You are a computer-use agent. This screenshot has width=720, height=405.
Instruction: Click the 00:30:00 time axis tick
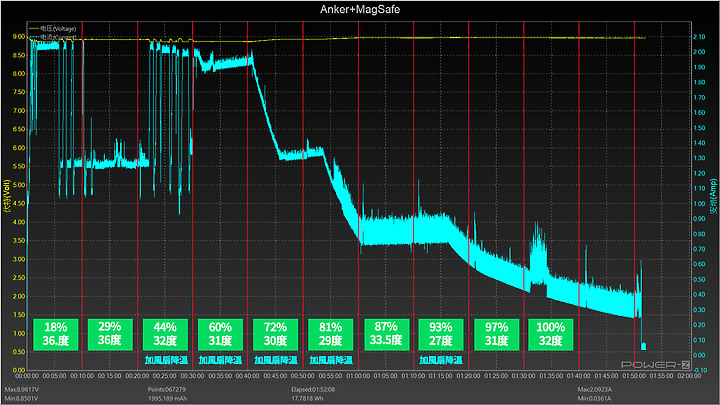point(192,376)
